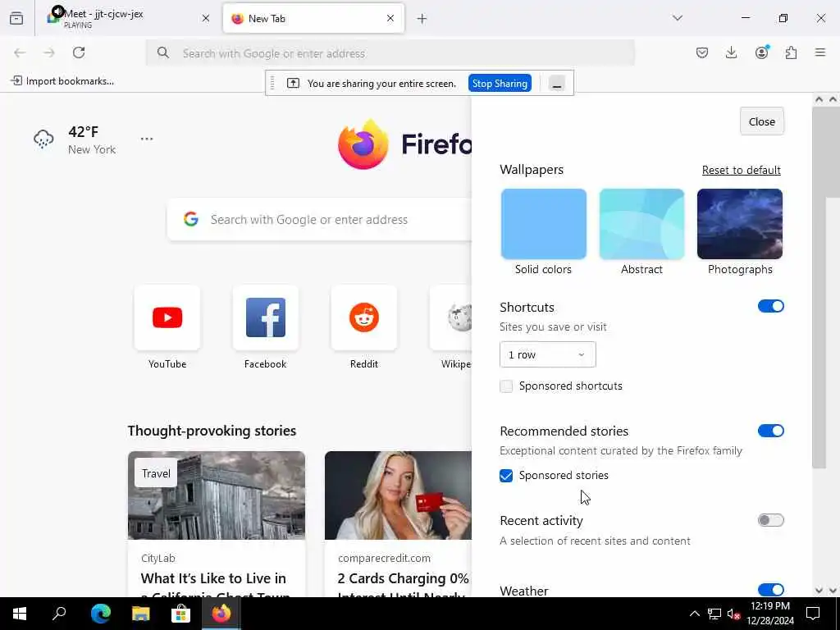Check the Sponsored shortcuts checkbox
Viewport: 840px width, 630px height.
[x=506, y=386]
